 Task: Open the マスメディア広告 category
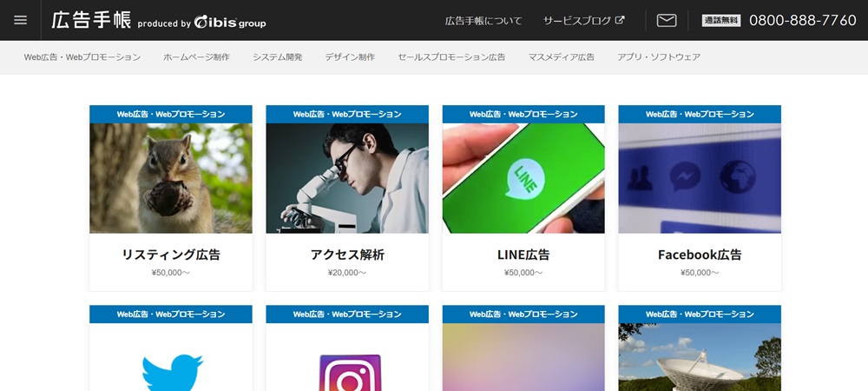coord(561,57)
